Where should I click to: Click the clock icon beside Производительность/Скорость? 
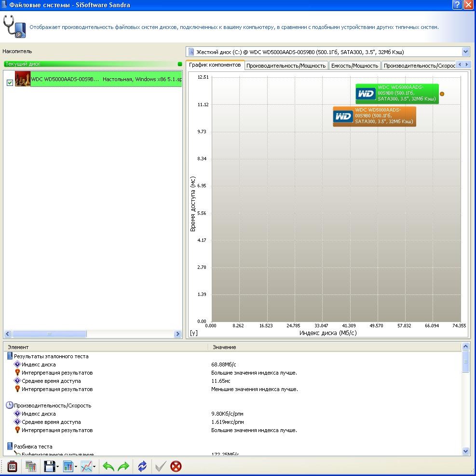pyautogui.click(x=10, y=405)
